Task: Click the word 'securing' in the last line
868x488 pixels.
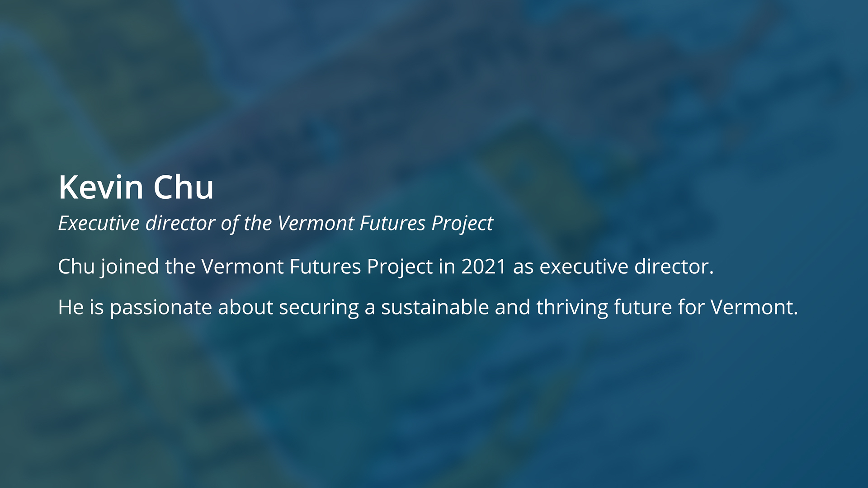Action: 319,308
